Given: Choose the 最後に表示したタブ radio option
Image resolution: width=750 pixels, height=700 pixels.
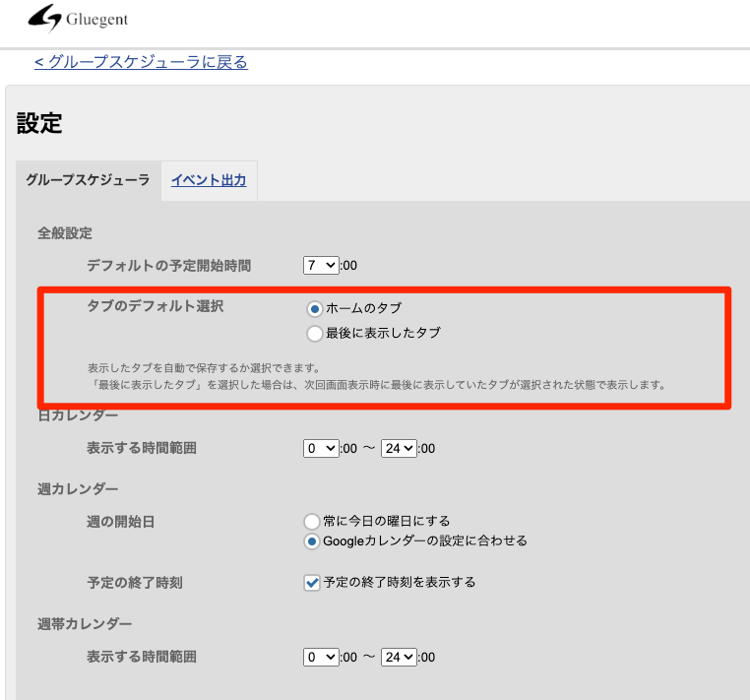Looking at the screenshot, I should click(314, 334).
